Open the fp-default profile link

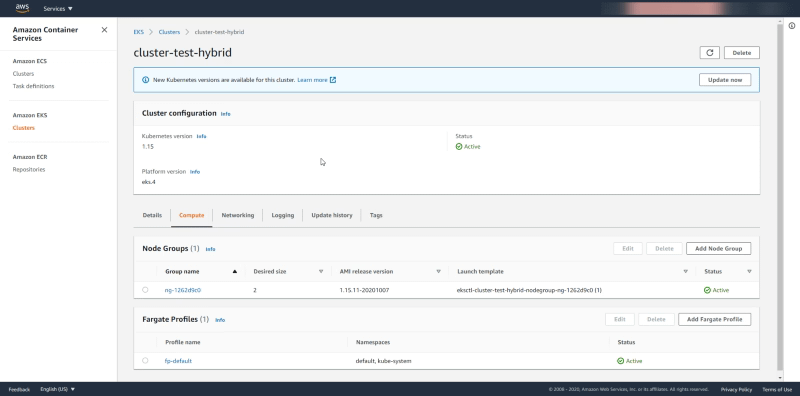[178, 361]
